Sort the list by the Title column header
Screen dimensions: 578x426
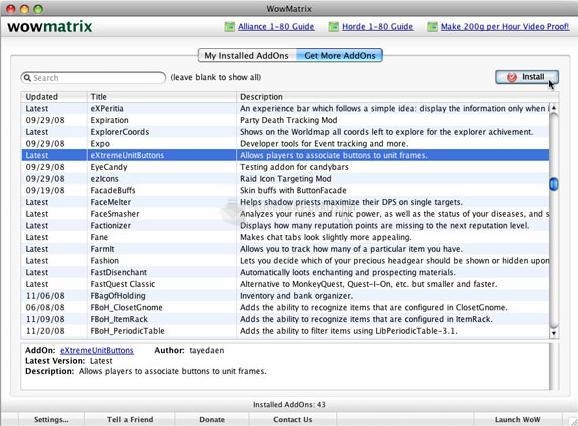(161, 97)
